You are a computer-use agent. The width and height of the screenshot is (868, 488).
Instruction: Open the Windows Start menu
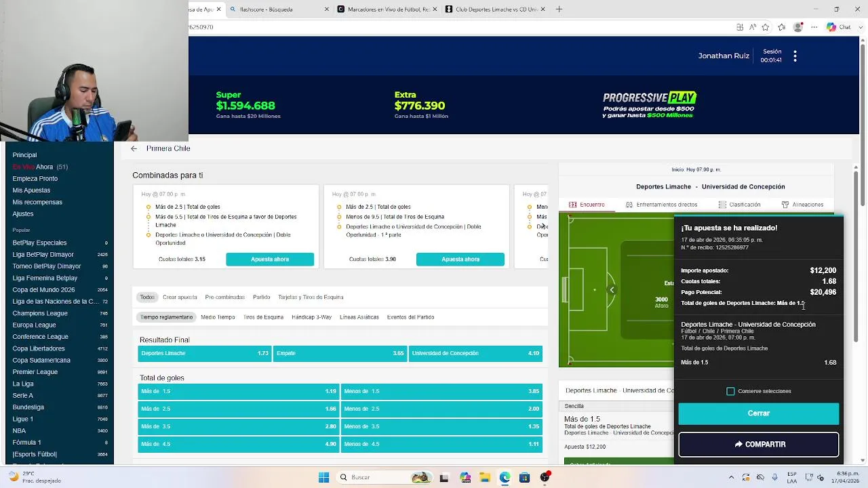pyautogui.click(x=323, y=477)
